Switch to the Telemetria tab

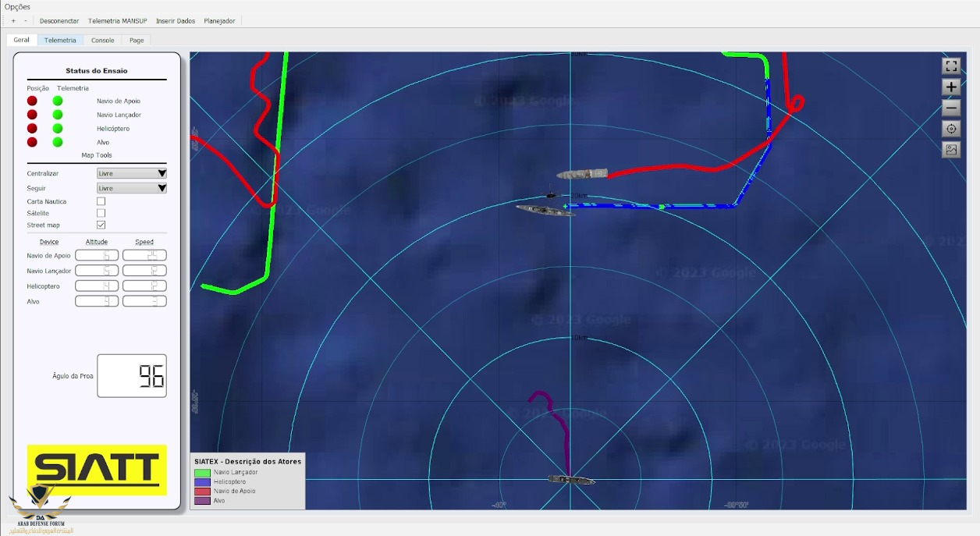tap(60, 40)
